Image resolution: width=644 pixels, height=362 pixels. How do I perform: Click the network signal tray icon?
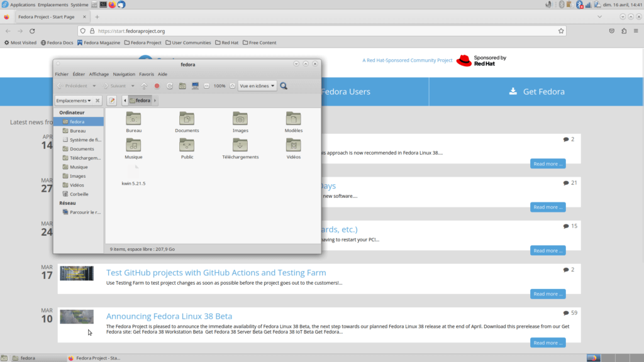click(588, 4)
